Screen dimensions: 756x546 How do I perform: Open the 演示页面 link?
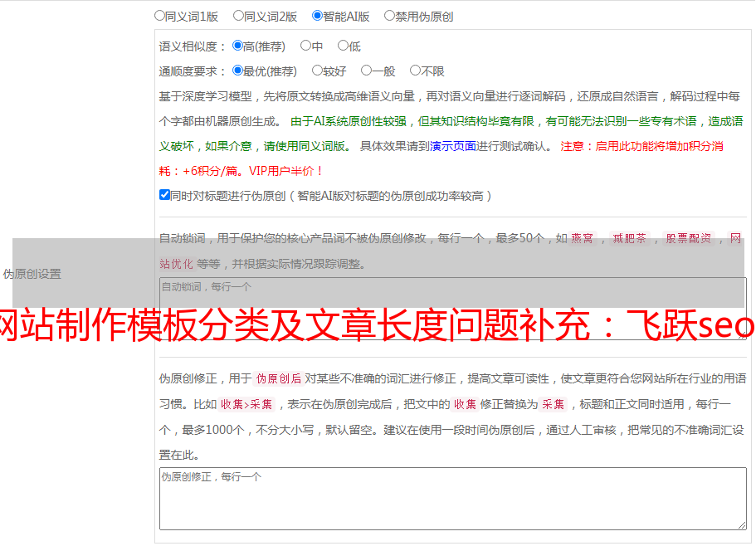coord(453,146)
